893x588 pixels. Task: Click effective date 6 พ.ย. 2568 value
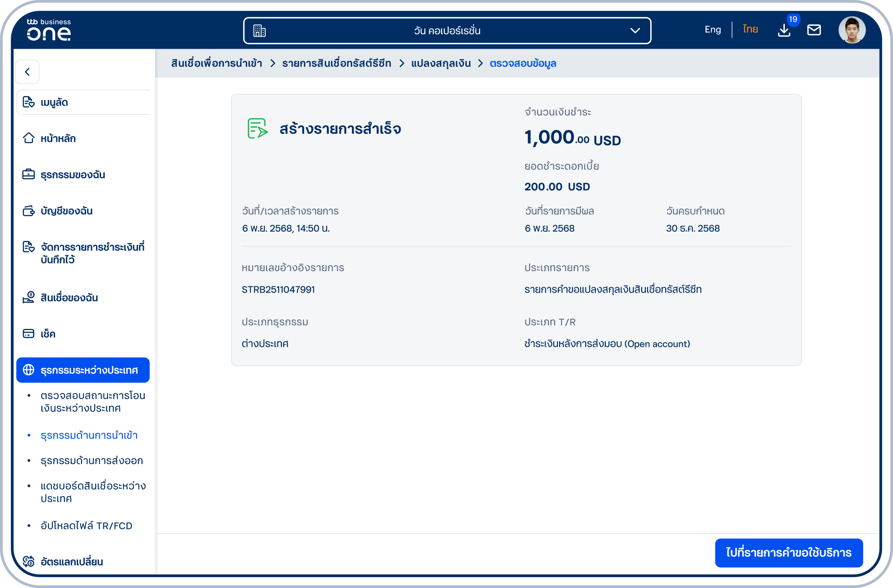(549, 229)
